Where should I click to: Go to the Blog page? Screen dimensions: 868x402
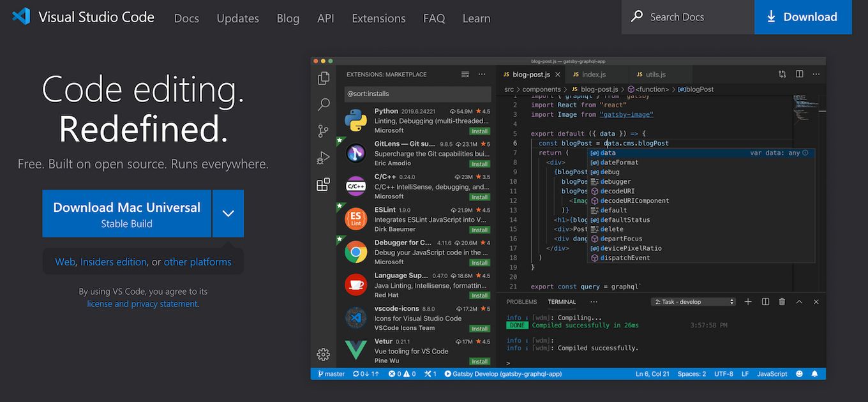click(288, 19)
